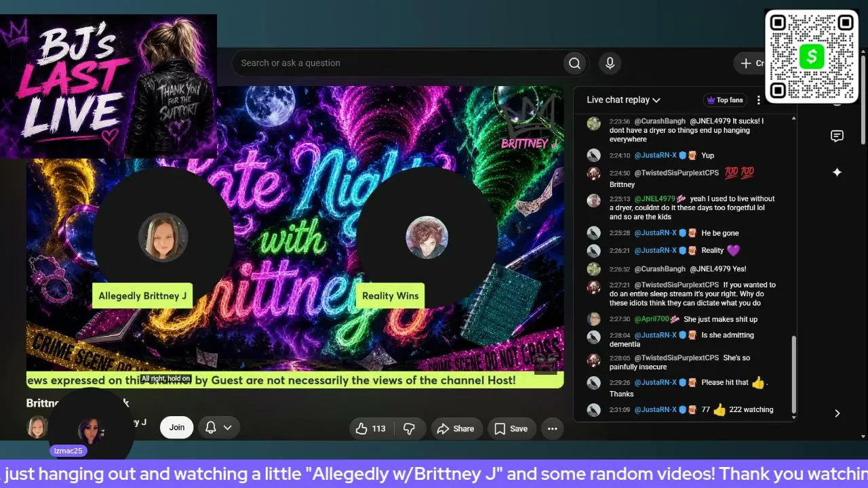Click @TwistedSisPurplextCPS name at 2:24:50
This screenshot has height=488, width=868.
(x=676, y=173)
